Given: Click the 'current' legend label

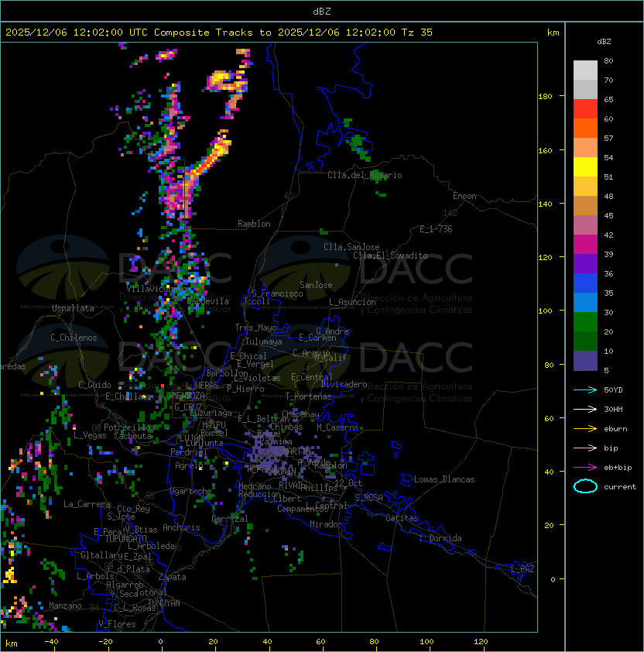Looking at the screenshot, I should pyautogui.click(x=620, y=487).
